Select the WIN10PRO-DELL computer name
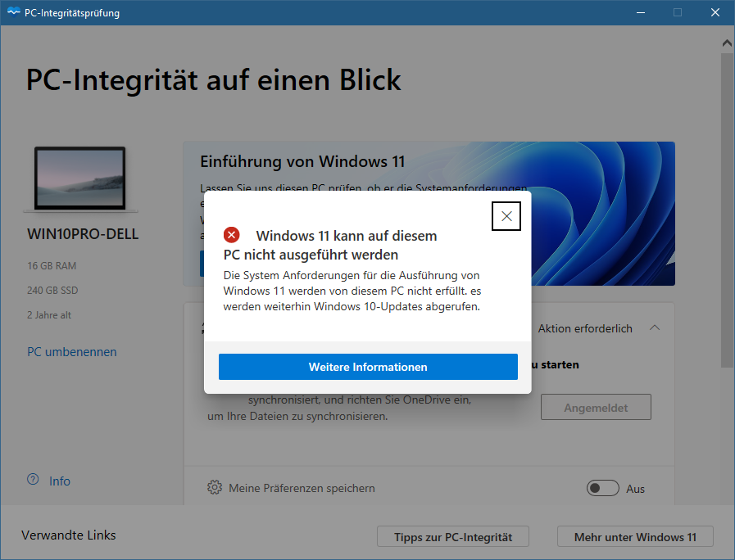735x560 pixels. tap(83, 234)
